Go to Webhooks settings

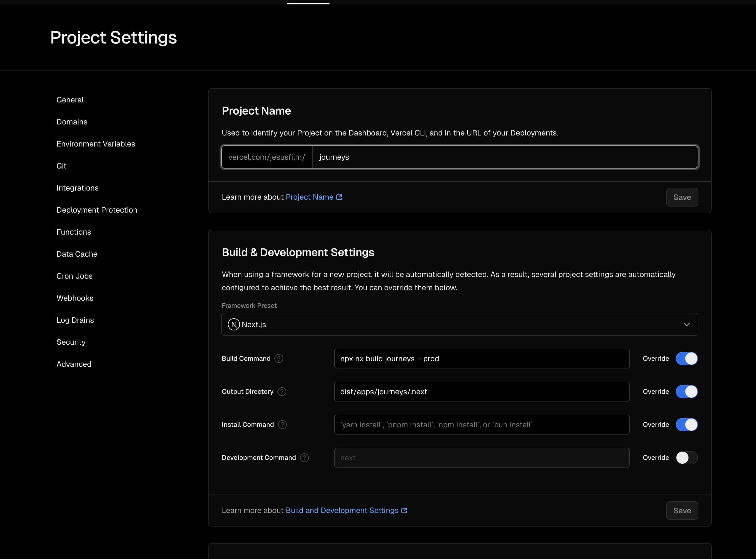[x=75, y=298]
